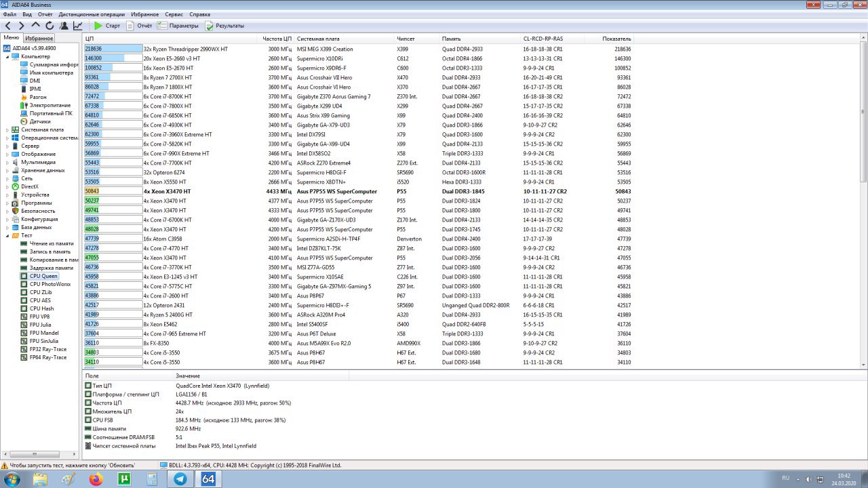Screen dimensions: 868x488
Task: Open Telegram from the taskbar
Action: coord(181,479)
